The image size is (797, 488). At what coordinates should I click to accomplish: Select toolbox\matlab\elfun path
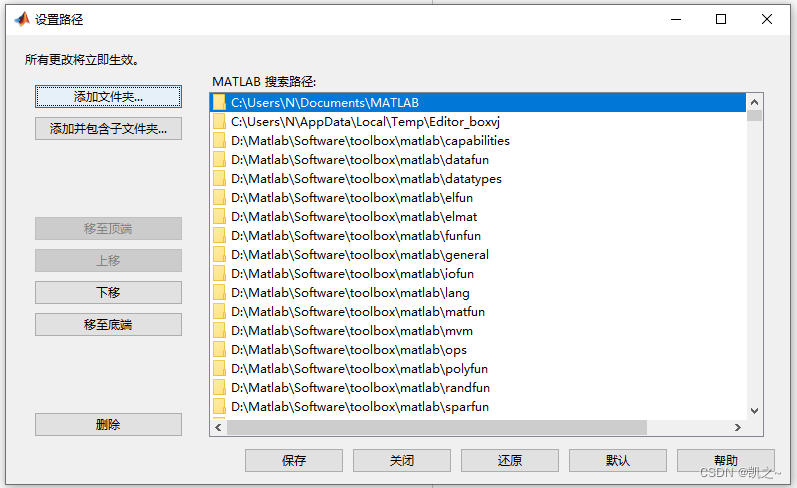click(478, 198)
